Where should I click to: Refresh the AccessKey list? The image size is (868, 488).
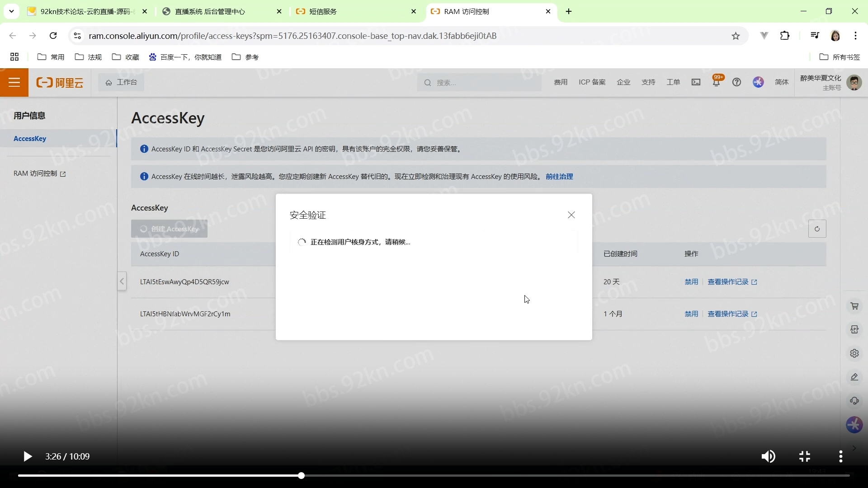(x=817, y=229)
